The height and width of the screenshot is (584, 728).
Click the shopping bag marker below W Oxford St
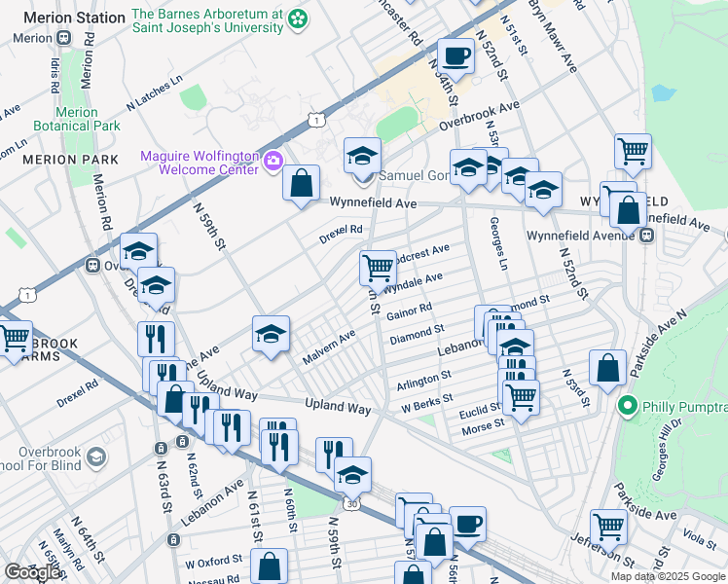270,567
